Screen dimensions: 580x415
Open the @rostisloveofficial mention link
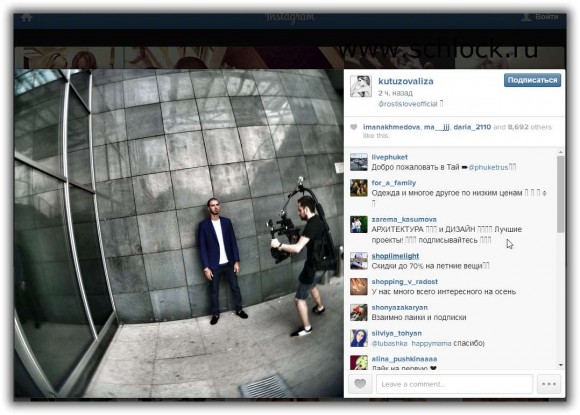coord(408,104)
